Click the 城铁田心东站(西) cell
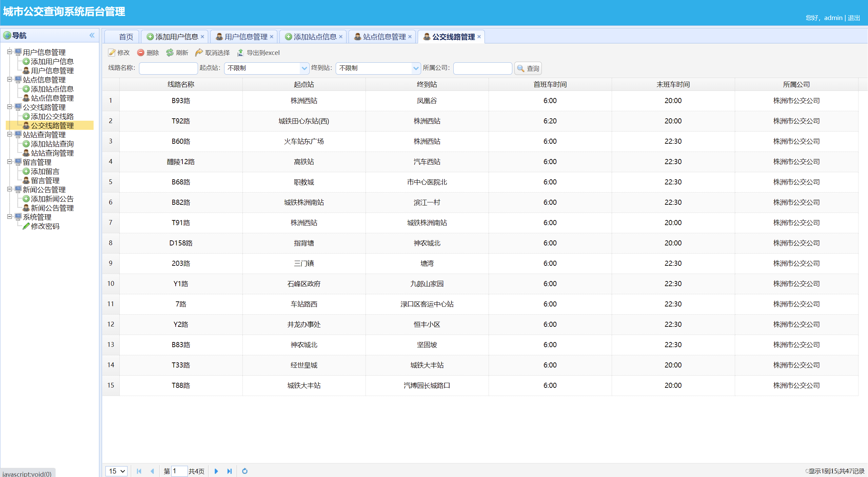 click(304, 121)
